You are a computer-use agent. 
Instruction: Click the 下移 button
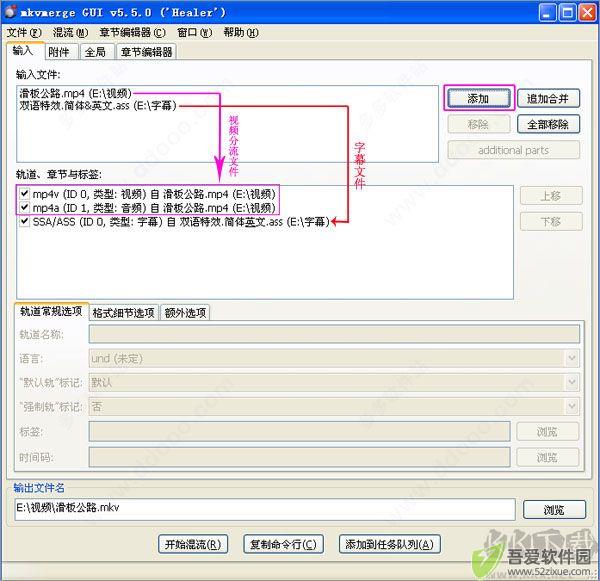click(x=551, y=221)
